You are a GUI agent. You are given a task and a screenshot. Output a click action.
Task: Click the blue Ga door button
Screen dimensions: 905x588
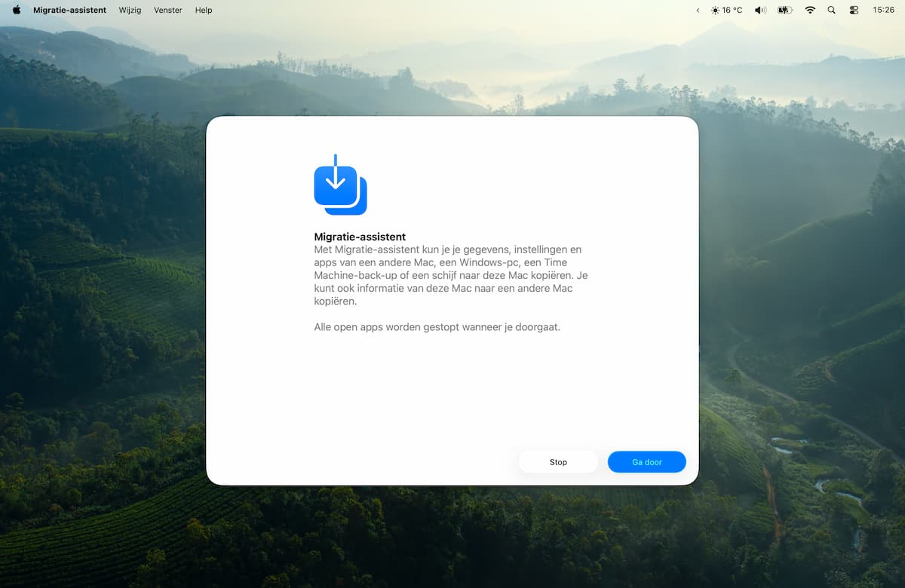pos(646,462)
